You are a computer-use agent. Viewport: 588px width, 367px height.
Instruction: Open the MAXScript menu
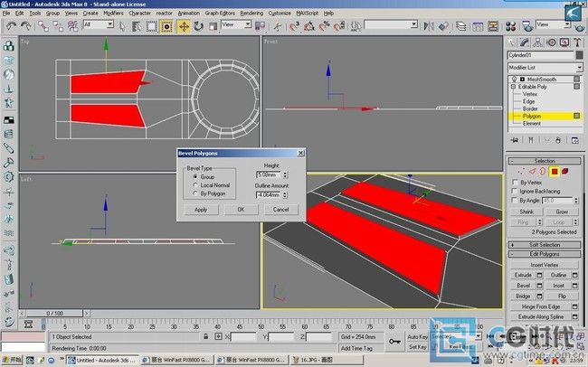308,13
